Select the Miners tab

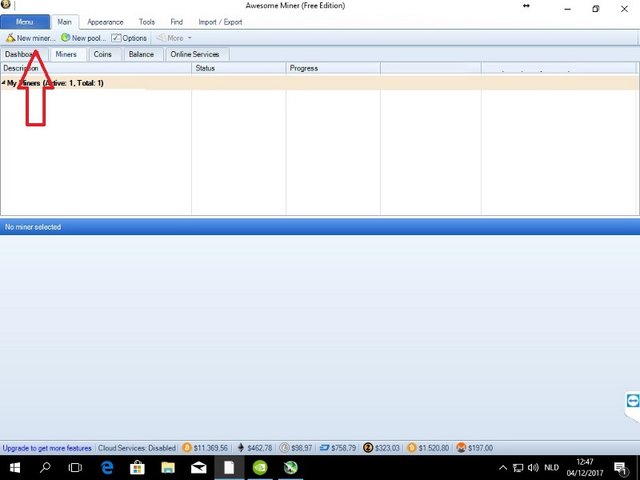click(x=66, y=54)
